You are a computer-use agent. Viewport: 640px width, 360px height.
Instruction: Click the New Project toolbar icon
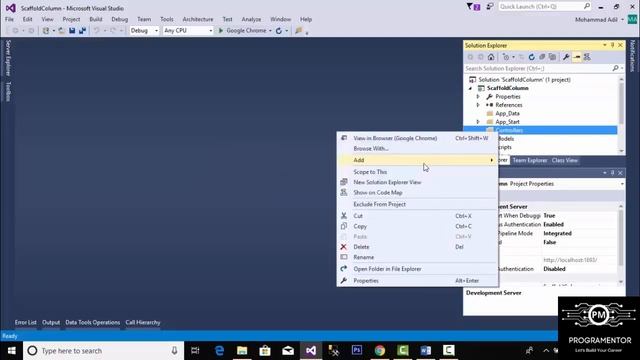point(46,31)
